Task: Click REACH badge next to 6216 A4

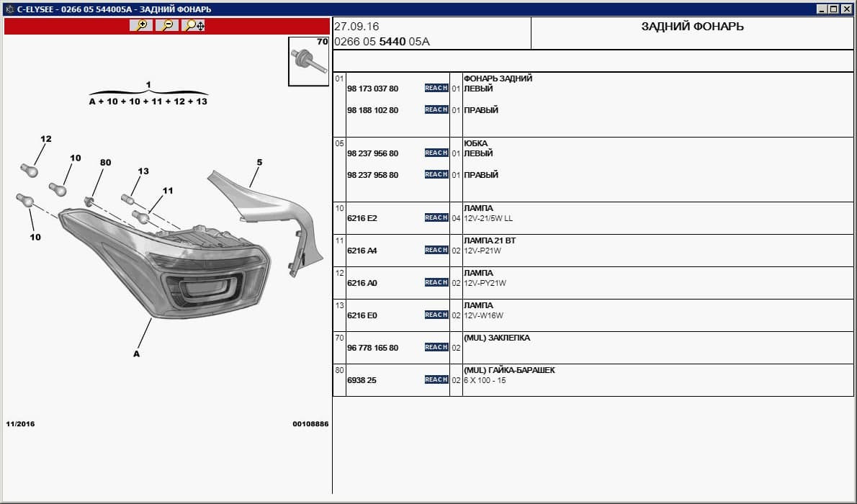Action: click(436, 250)
